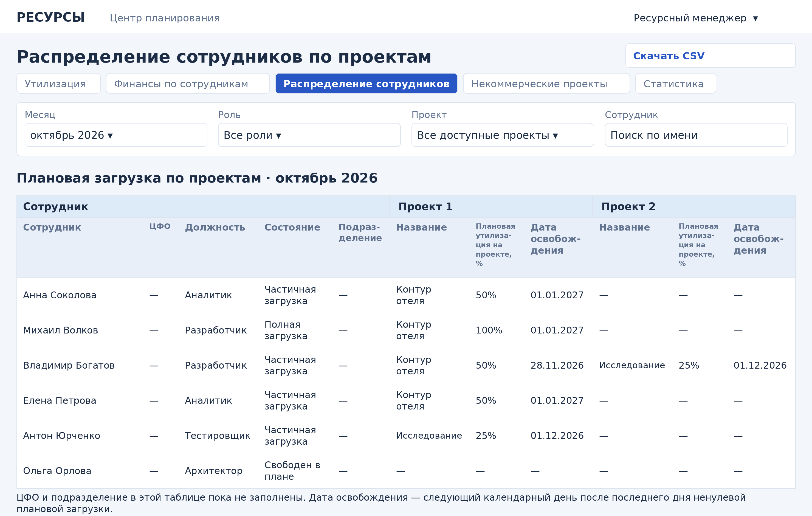812x516 pixels.
Task: Click the ЦФО column header
Action: (x=160, y=226)
